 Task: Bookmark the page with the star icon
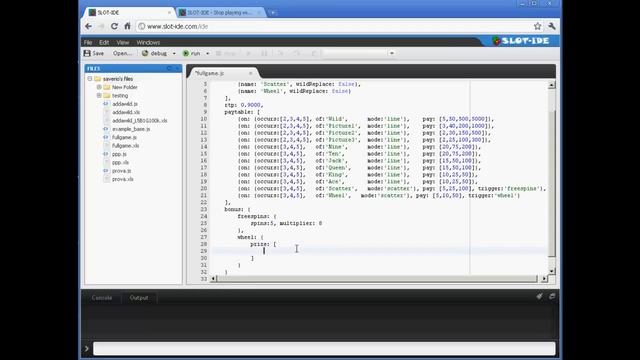(538, 26)
